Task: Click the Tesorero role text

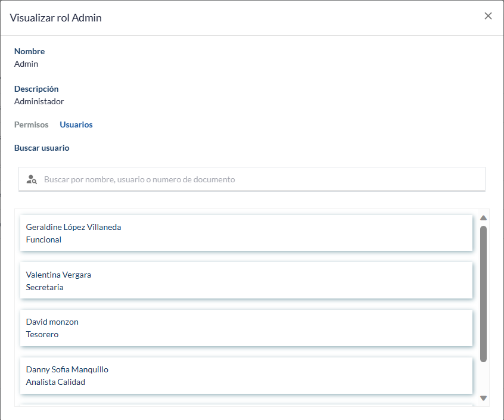Action: tap(42, 334)
